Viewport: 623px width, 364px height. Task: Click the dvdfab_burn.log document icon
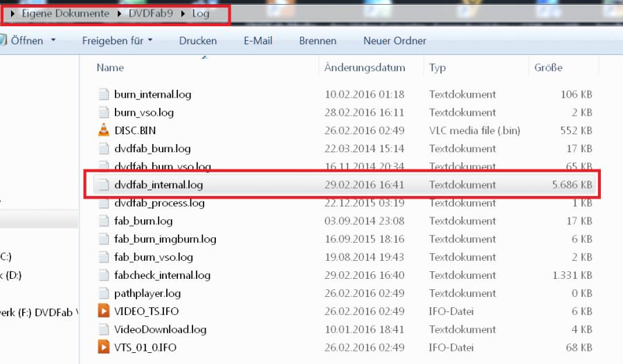point(104,149)
